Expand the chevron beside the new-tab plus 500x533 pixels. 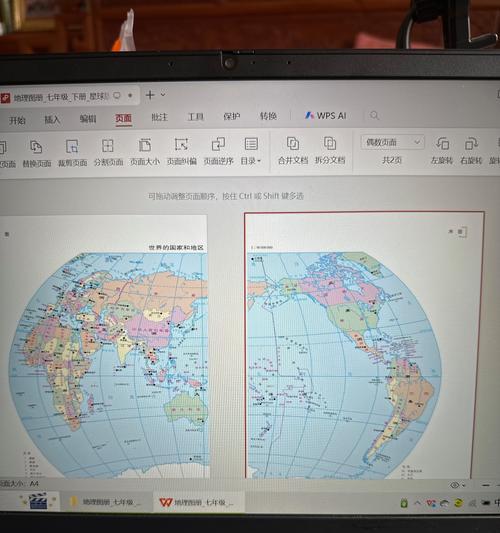click(163, 94)
